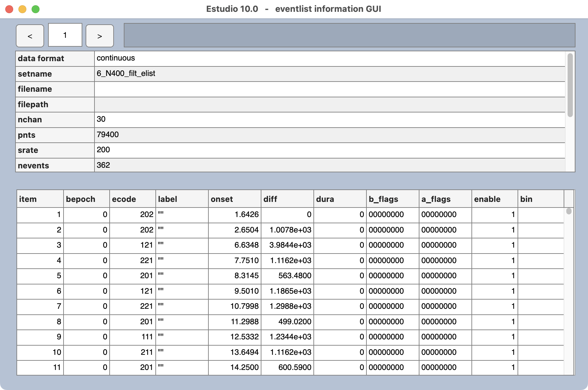Select onset cell 7.7510
588x390 pixels.
click(x=235, y=261)
